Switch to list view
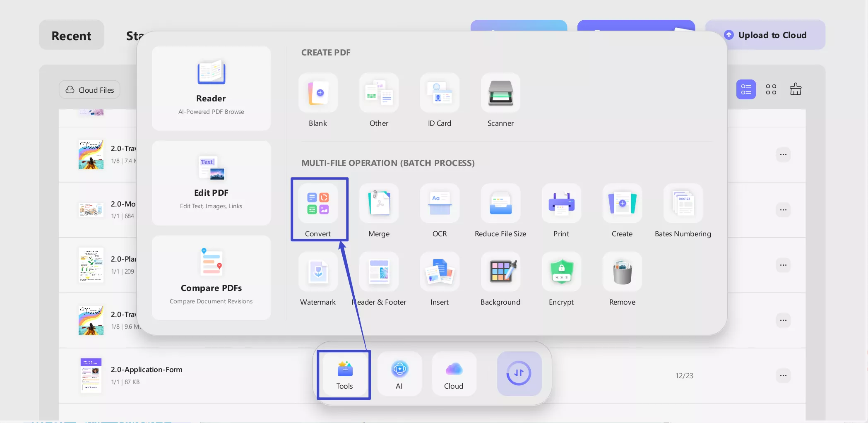The height and width of the screenshot is (423, 868). [x=746, y=89]
